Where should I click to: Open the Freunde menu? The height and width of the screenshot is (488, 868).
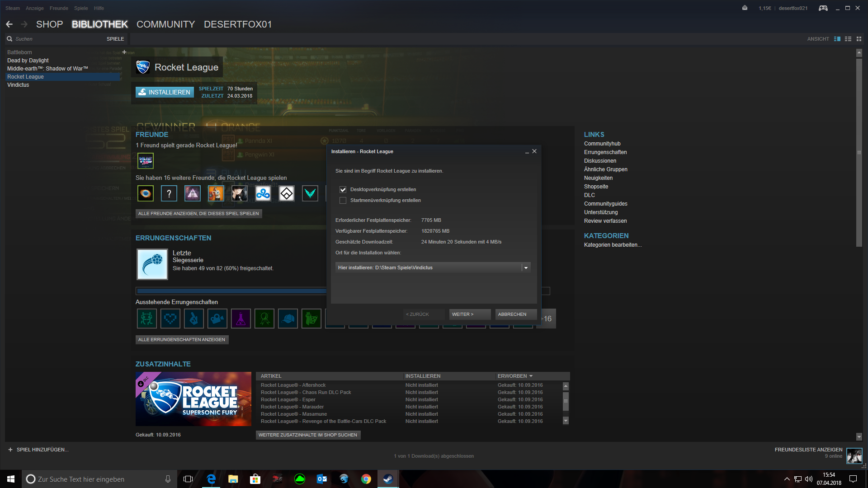click(x=59, y=8)
